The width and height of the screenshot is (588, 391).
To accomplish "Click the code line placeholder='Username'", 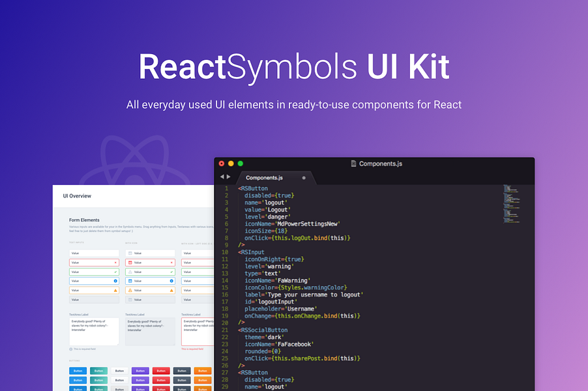I will 281,309.
